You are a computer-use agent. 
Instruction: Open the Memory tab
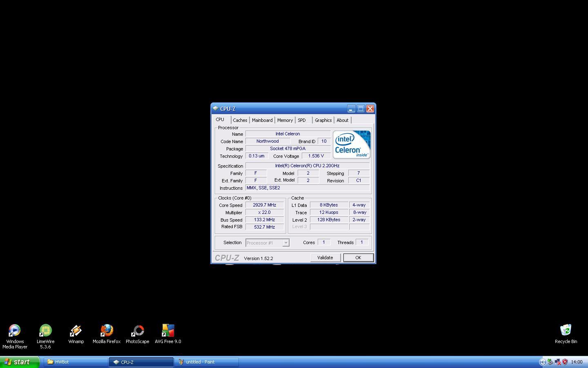pos(285,120)
